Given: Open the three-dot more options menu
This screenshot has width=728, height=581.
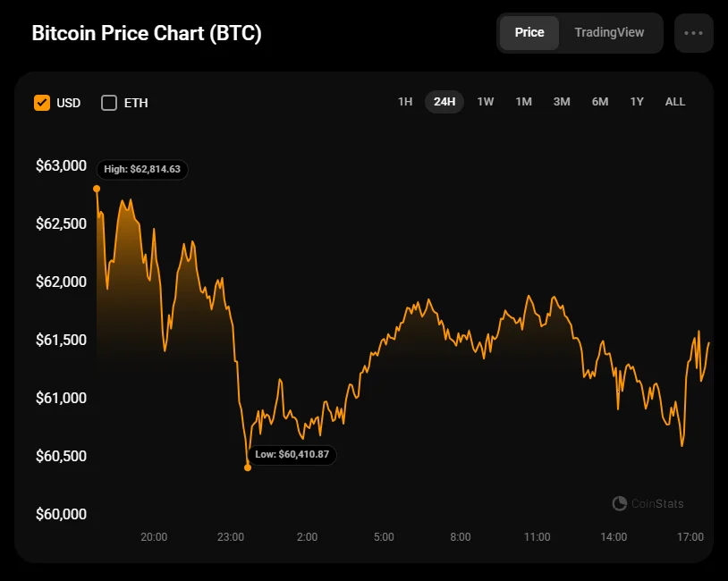Looking at the screenshot, I should (x=693, y=33).
